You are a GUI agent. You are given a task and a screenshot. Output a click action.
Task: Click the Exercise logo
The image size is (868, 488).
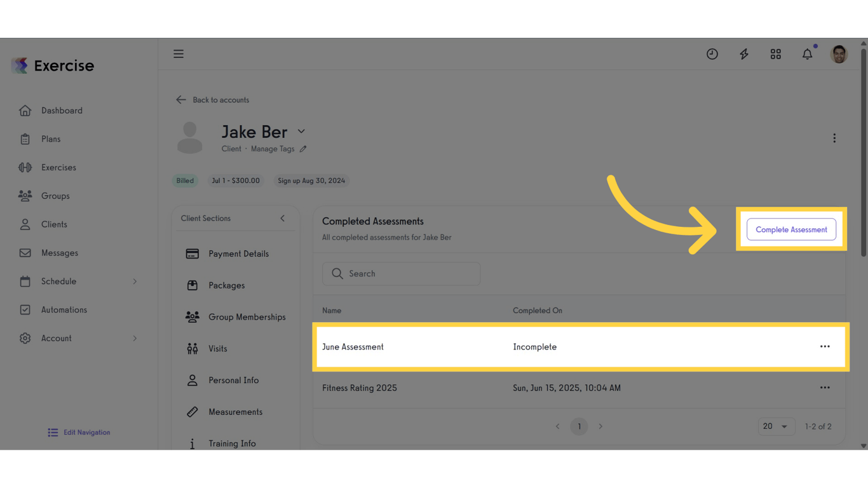point(53,65)
